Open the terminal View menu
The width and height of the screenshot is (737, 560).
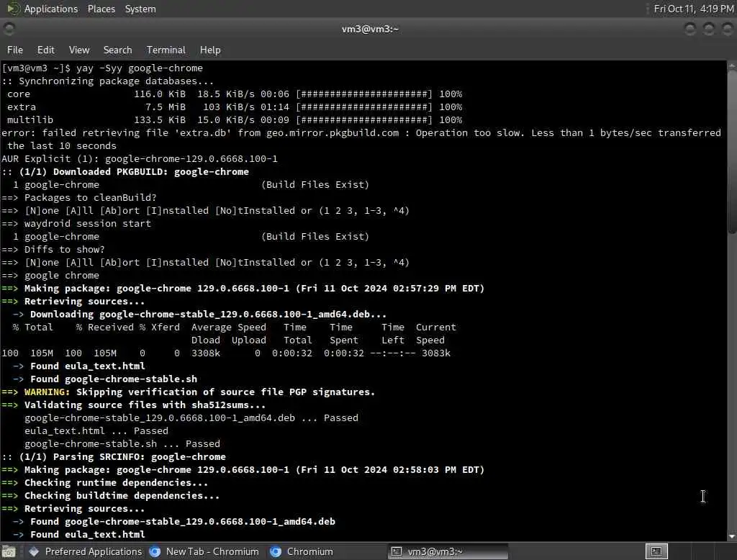click(x=79, y=50)
